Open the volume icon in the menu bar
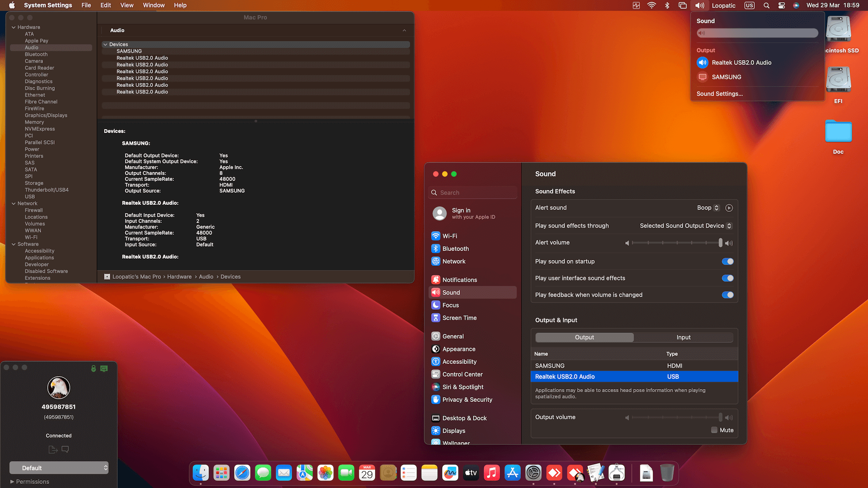The height and width of the screenshot is (488, 868). [x=699, y=5]
